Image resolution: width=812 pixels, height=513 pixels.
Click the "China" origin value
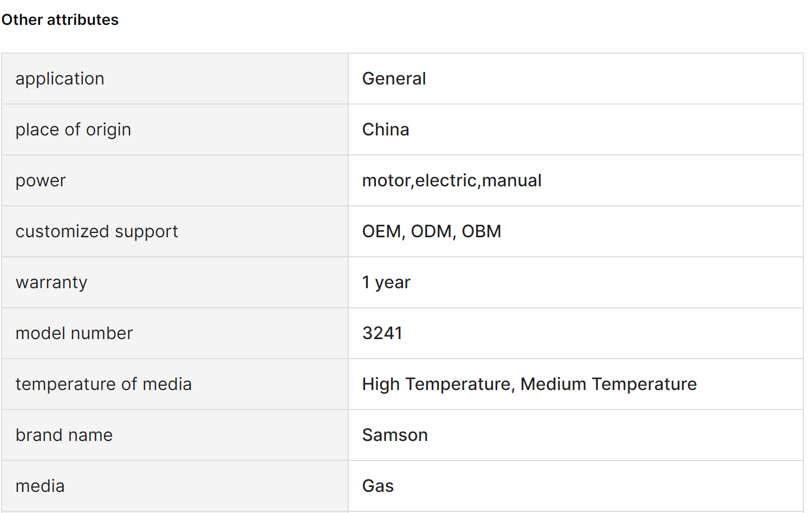coord(385,130)
